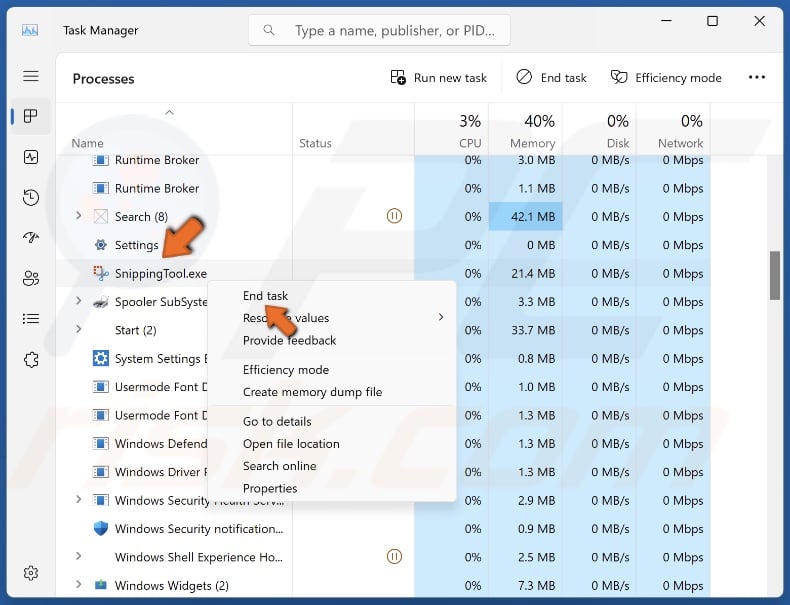The height and width of the screenshot is (605, 790).
Task: Click the Settings process gear icon
Action: point(101,245)
